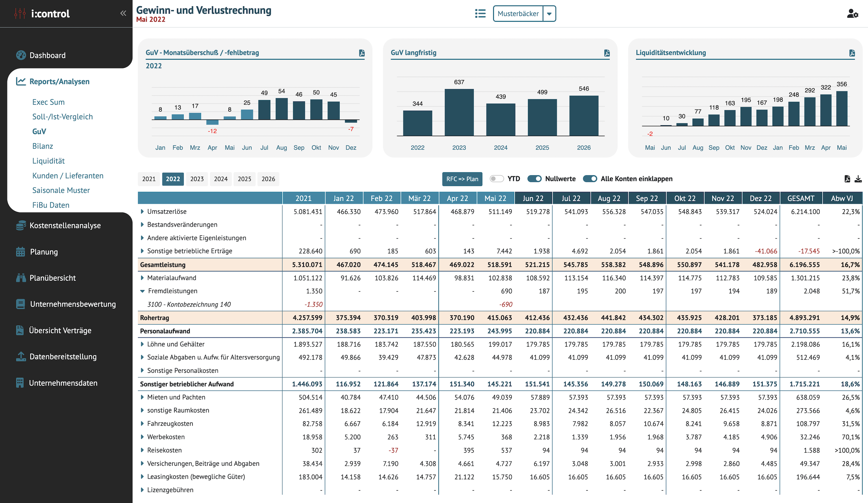Expand the Umsatzerlöse row
Image resolution: width=868 pixels, height=503 pixels.
tap(142, 212)
